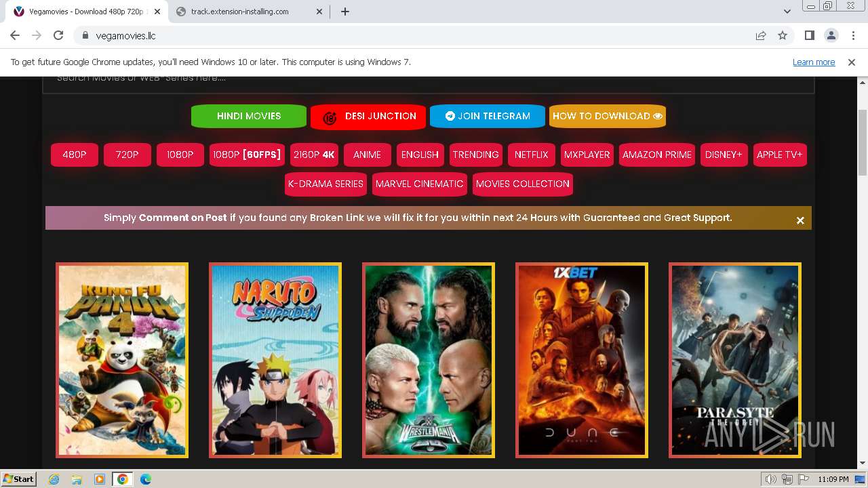This screenshot has width=868, height=488.
Task: Open DESI JUNCTION 18+ button
Action: point(368,117)
